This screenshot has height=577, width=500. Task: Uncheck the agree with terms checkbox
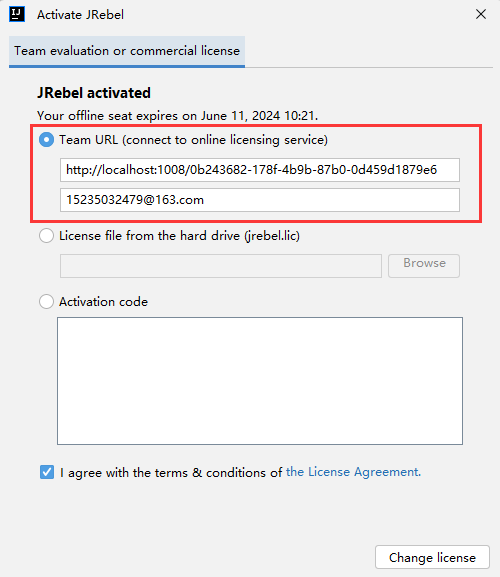click(x=47, y=472)
